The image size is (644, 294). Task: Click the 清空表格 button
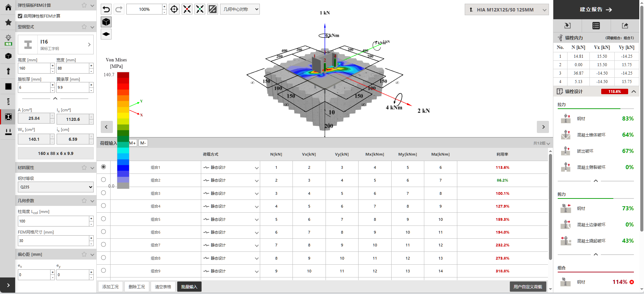[x=163, y=287]
